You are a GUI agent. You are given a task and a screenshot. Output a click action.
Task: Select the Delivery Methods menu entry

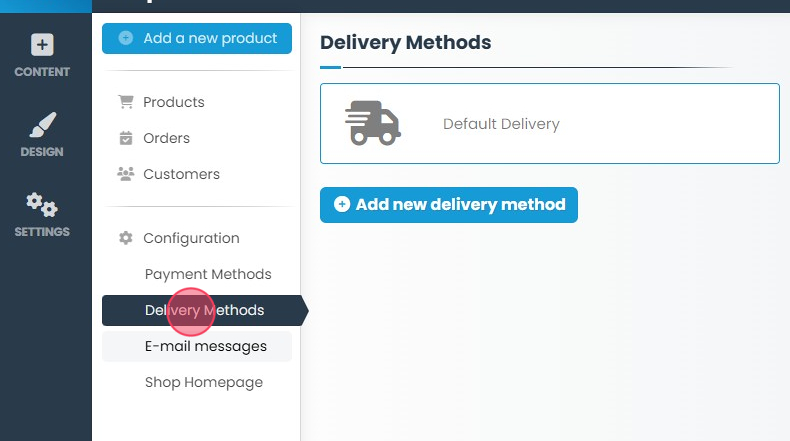(x=204, y=310)
